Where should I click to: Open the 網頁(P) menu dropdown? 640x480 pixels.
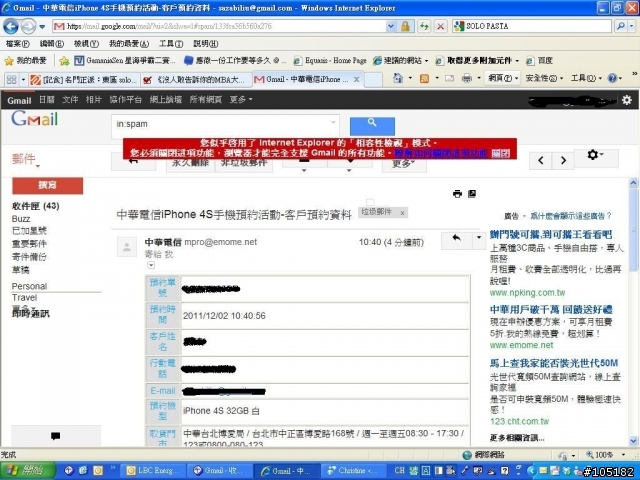click(503, 78)
